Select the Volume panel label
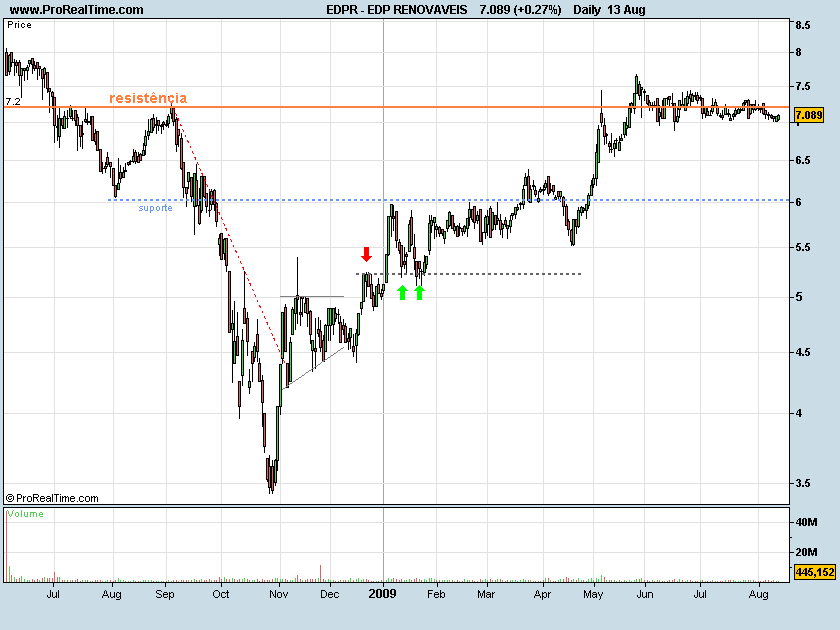The image size is (840, 630). click(25, 514)
